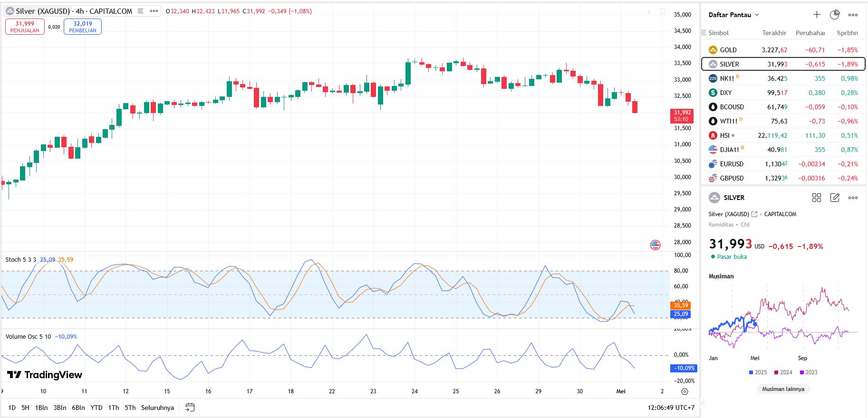Toggle the 2024 seasonal series legend
Screen dimensions: 868x418
783,372
